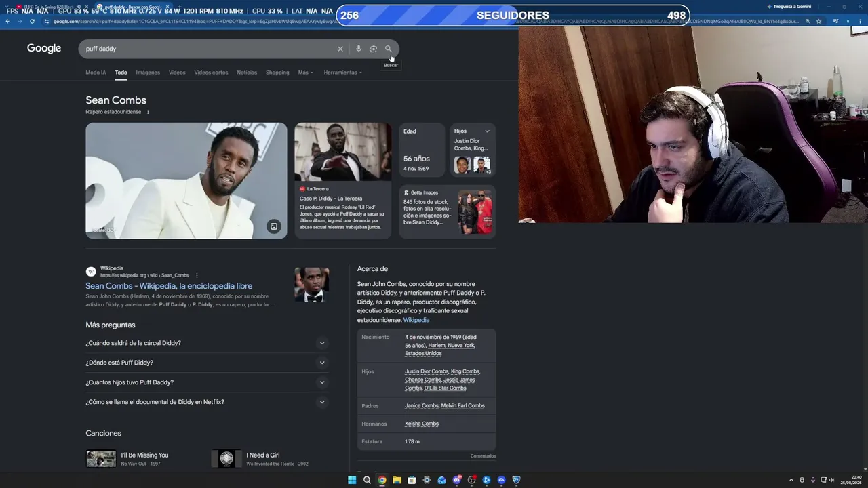Screen dimensions: 868x488
Task: Open Microsoft Store from the taskbar
Action: tap(412, 480)
